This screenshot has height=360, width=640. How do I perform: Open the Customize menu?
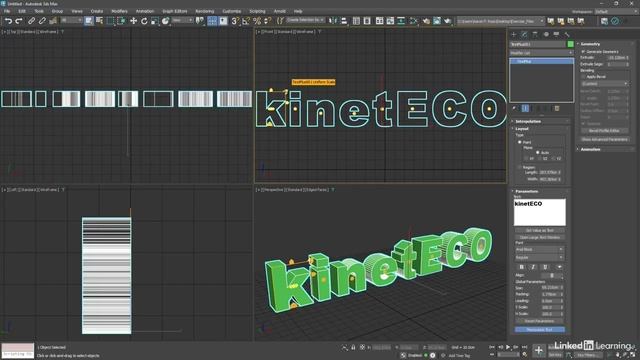point(231,11)
